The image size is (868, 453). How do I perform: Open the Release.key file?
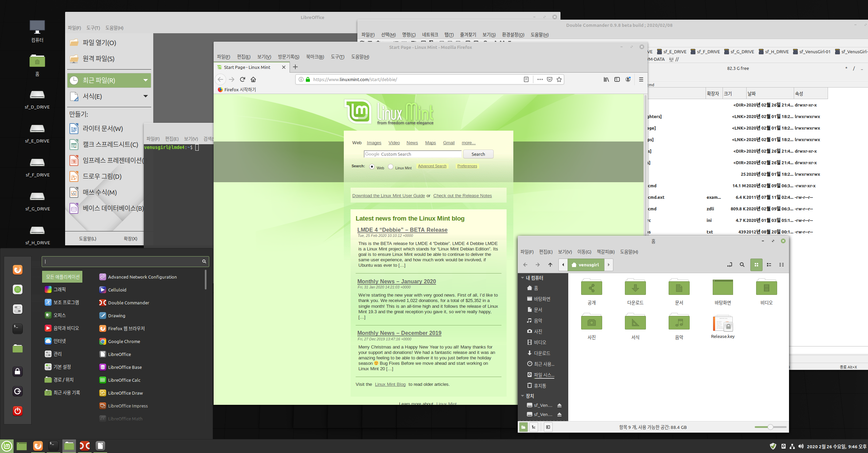[x=723, y=323]
